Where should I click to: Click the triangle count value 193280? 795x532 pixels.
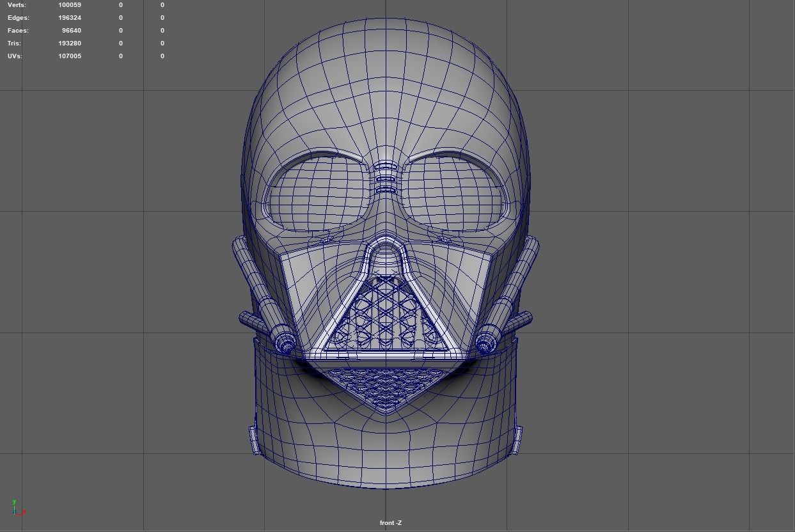[70, 43]
